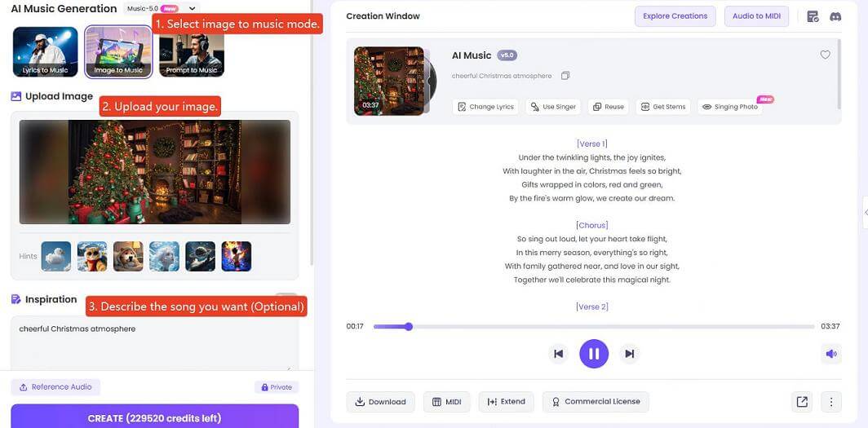Image resolution: width=868 pixels, height=428 pixels.
Task: Toggle the Private setting
Action: 277,387
